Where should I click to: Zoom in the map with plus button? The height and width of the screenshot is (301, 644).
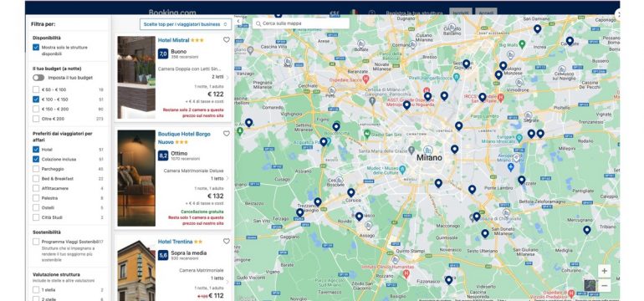(604, 271)
